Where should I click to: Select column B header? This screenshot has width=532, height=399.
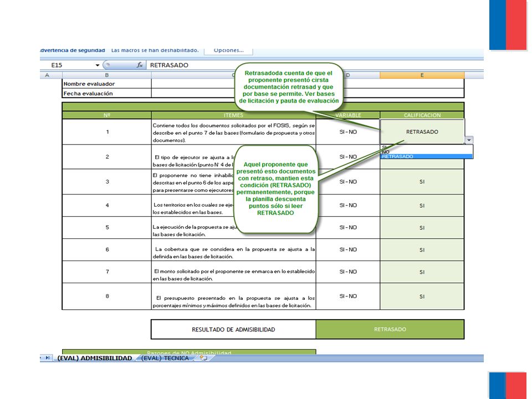point(106,75)
